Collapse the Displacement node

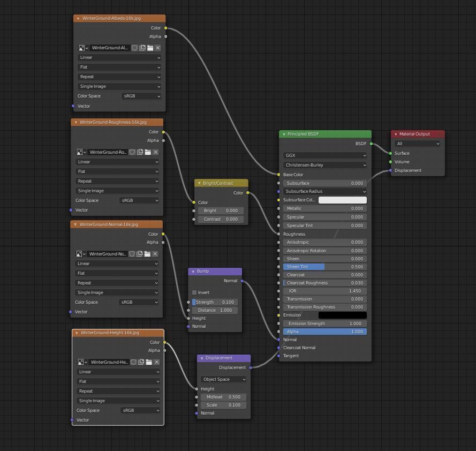click(201, 358)
